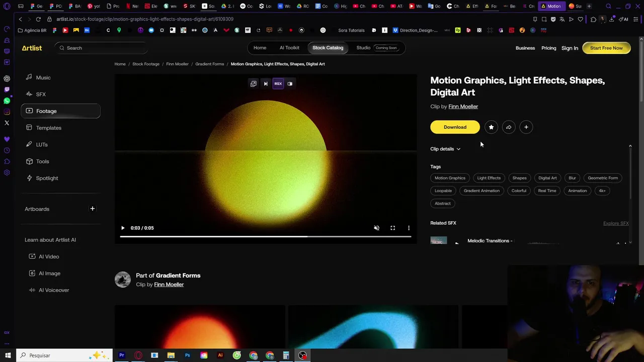
Task: Open Finn Moeller link under clip title
Action: point(463,107)
